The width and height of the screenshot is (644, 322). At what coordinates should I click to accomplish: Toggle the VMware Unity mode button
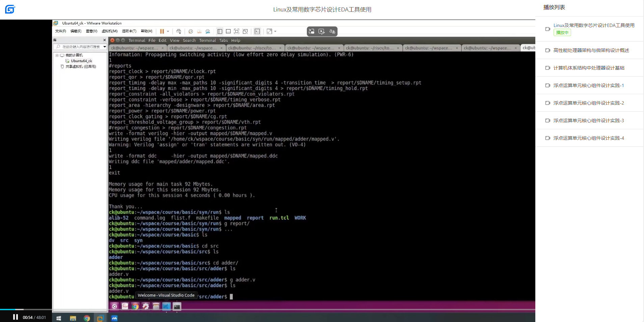pos(245,31)
